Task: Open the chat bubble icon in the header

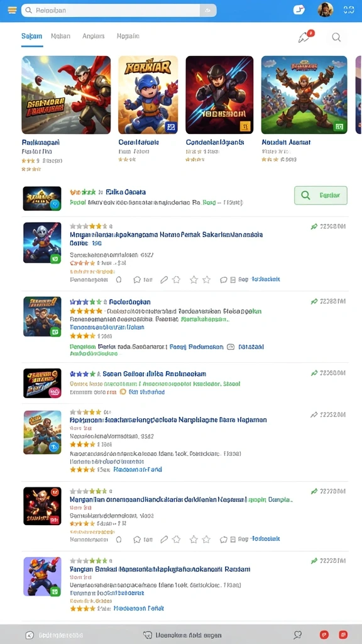Action: coord(299,10)
